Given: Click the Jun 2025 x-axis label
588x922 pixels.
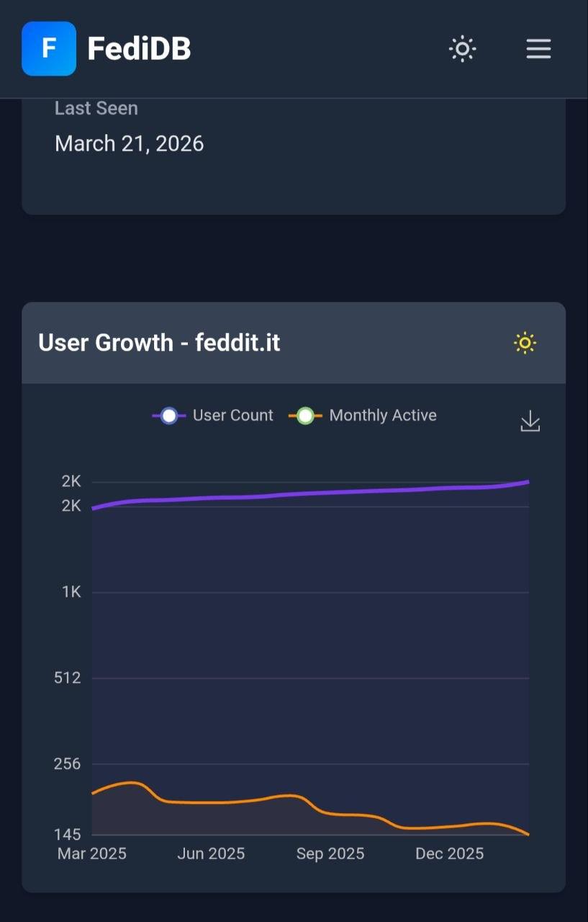Looking at the screenshot, I should (212, 854).
